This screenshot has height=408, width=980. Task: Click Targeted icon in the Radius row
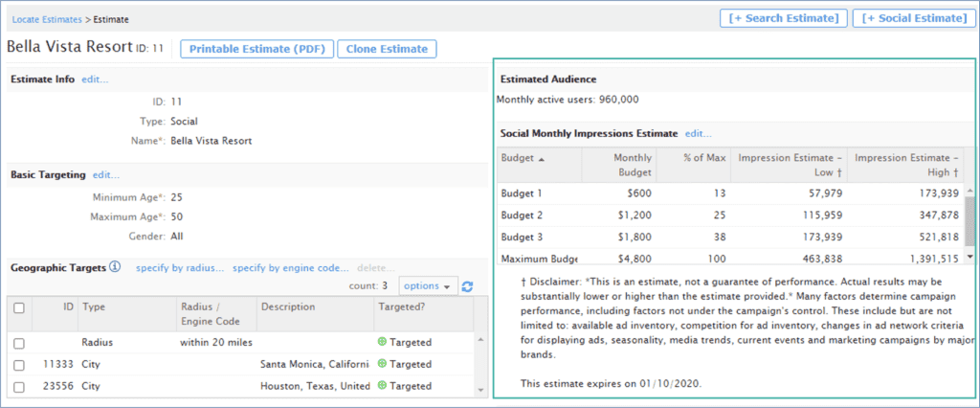pyautogui.click(x=383, y=342)
